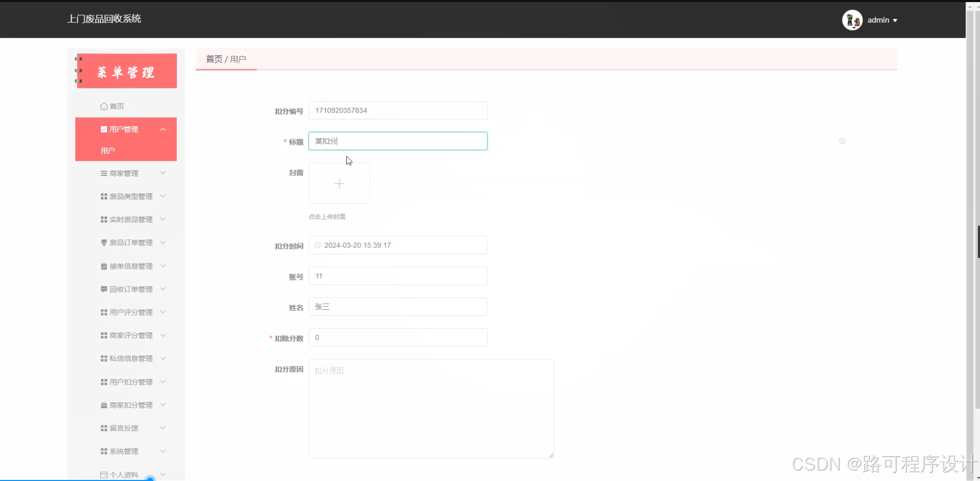Expand the 废品订单管理 chevron
The width and height of the screenshot is (980, 481).
[x=163, y=242]
